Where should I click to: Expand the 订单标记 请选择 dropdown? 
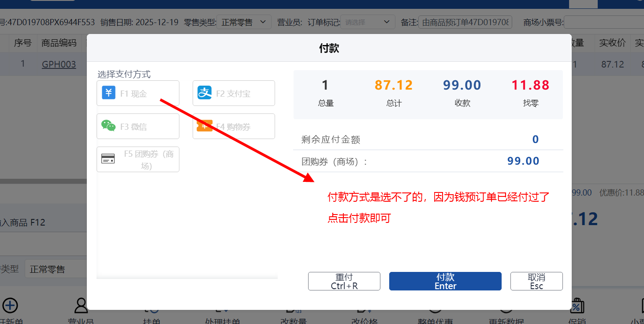(368, 22)
